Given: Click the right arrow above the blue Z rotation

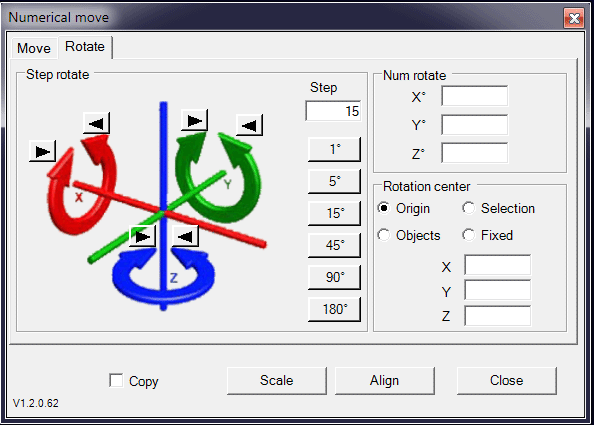Looking at the screenshot, I should 142,237.
